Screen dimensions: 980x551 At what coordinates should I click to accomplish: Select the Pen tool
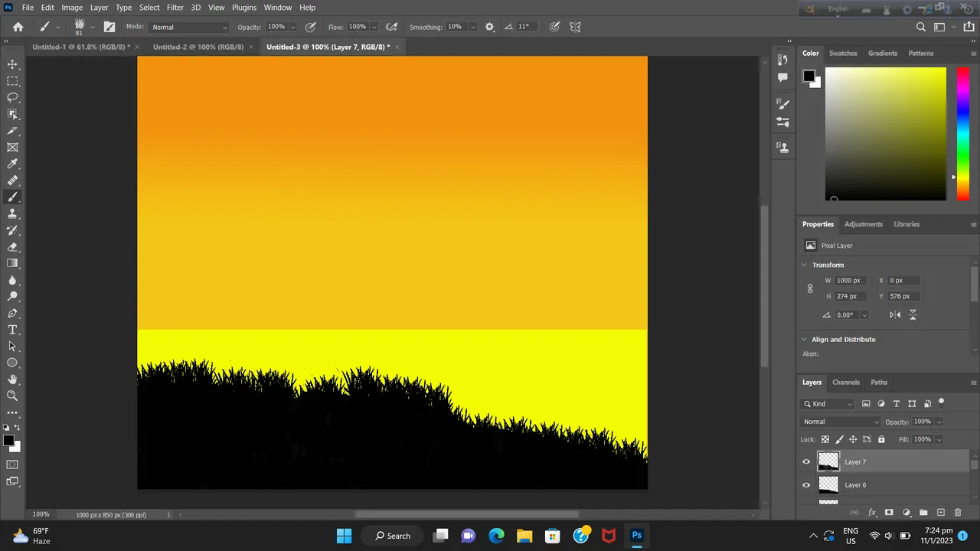(x=12, y=313)
